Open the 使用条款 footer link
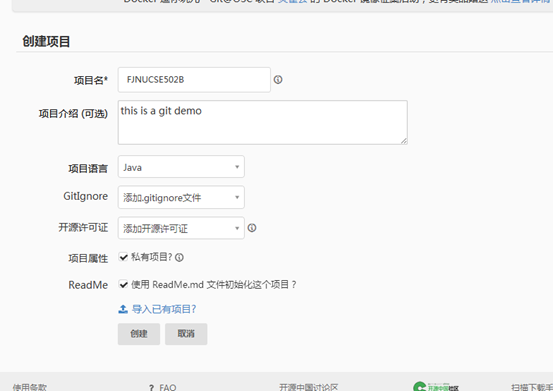Image resolution: width=553 pixels, height=391 pixels. tap(30, 387)
